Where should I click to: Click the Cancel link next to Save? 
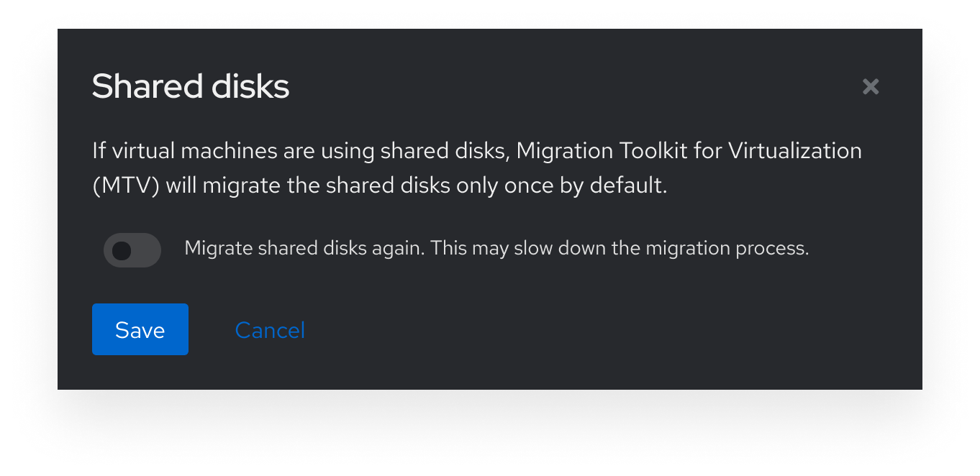pyautogui.click(x=270, y=330)
